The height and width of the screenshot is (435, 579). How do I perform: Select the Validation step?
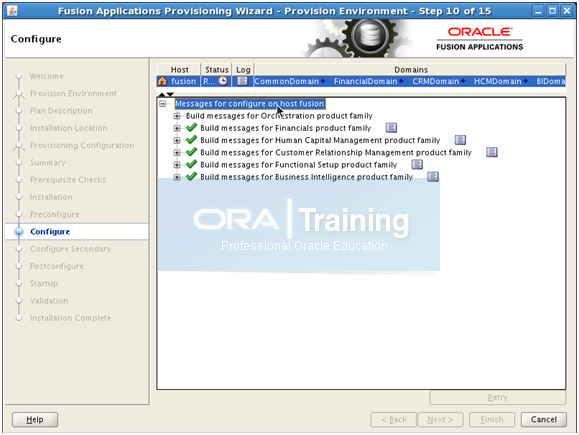pos(49,301)
